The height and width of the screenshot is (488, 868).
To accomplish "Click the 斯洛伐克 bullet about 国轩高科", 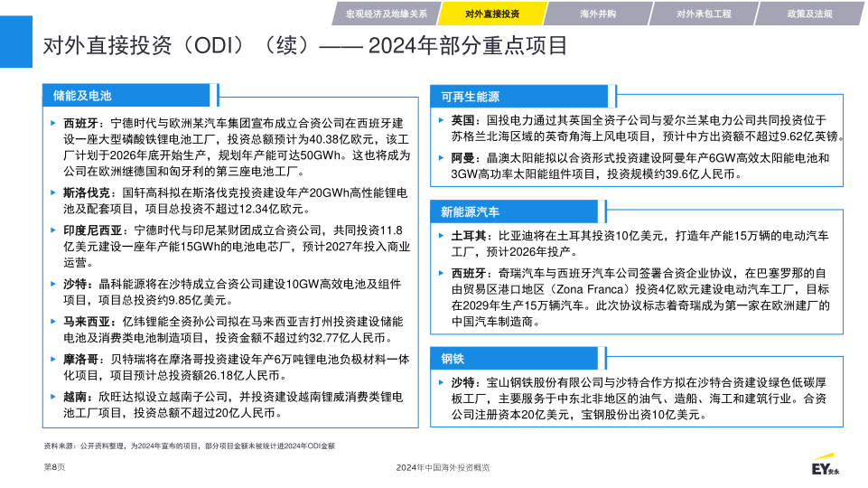I will pos(235,201).
